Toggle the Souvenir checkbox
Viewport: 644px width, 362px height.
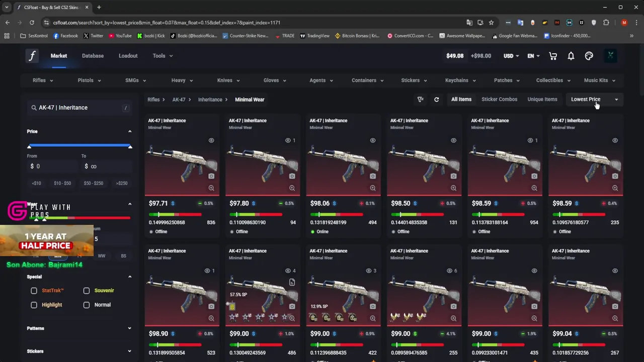[87, 291]
